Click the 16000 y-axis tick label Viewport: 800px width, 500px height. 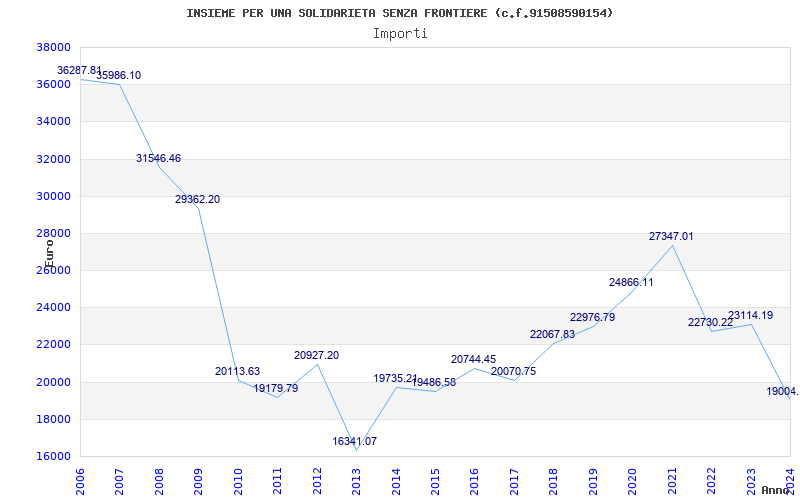tap(53, 457)
